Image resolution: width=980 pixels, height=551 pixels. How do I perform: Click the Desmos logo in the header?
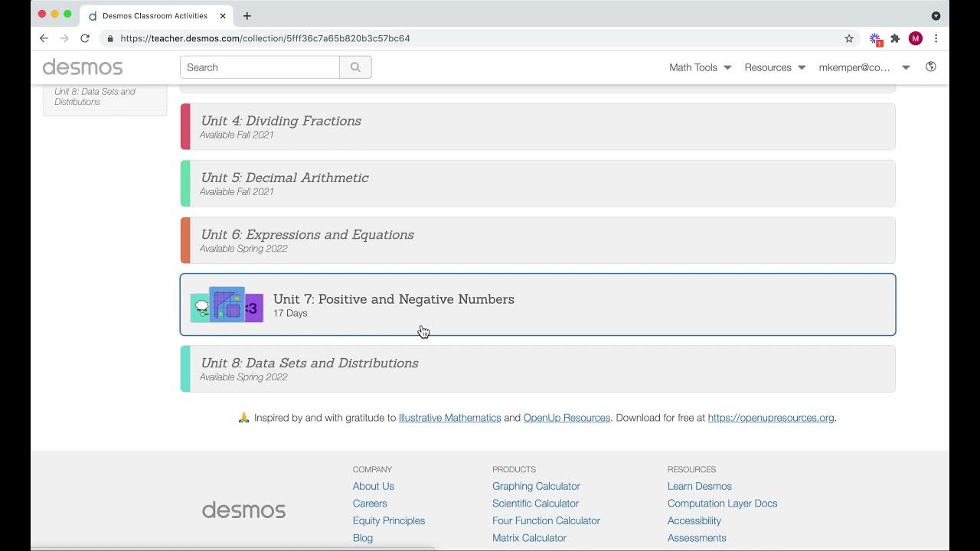pyautogui.click(x=83, y=67)
